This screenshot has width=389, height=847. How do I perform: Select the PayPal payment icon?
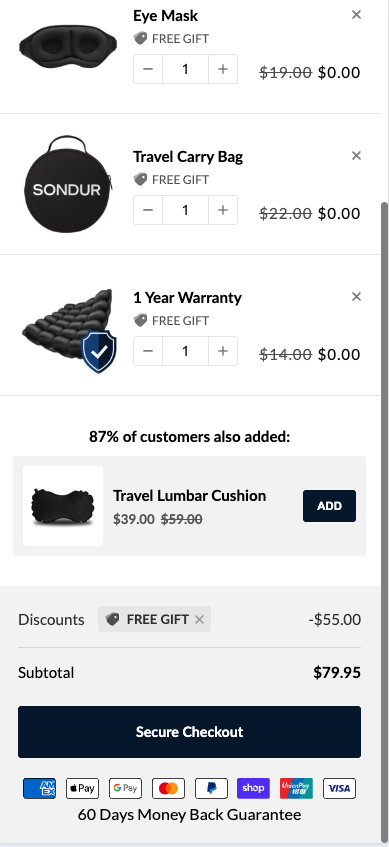click(211, 789)
